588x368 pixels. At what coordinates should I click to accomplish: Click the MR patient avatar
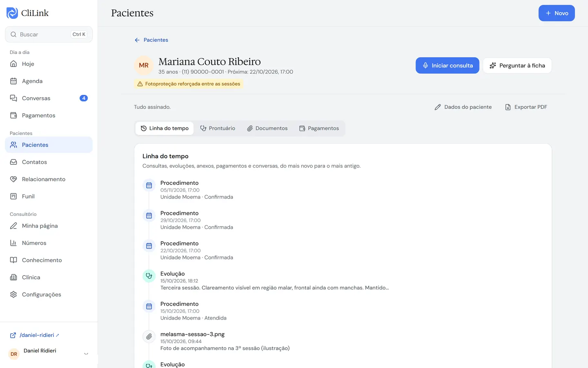[144, 65]
